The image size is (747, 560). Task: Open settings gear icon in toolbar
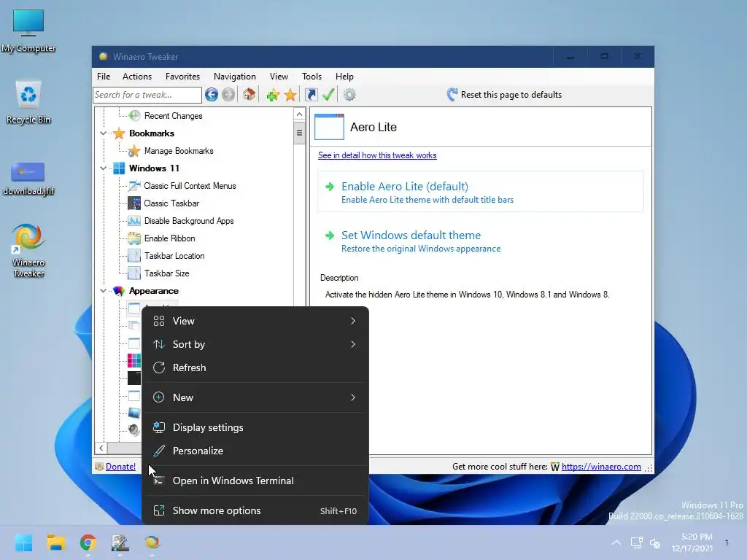[x=349, y=95]
